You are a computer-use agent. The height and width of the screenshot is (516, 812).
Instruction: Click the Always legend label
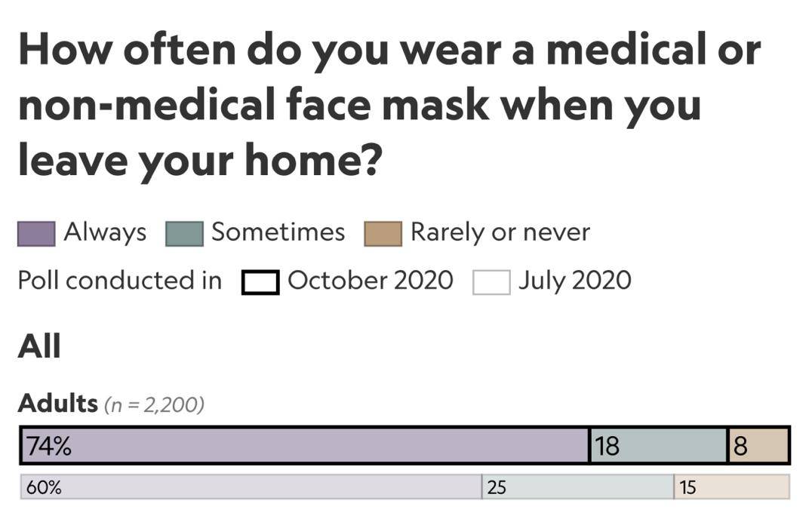coord(105,232)
